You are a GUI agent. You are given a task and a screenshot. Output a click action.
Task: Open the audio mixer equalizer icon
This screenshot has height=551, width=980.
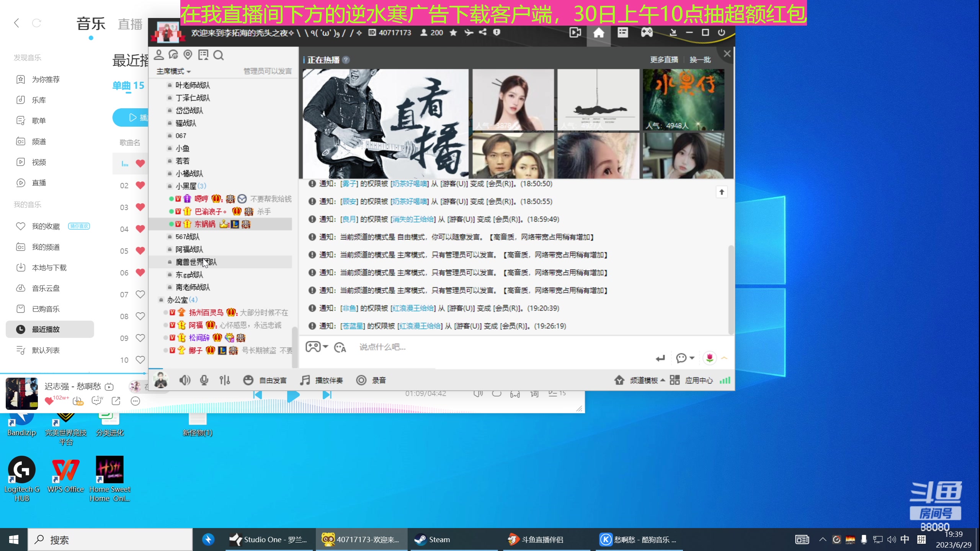pos(225,380)
